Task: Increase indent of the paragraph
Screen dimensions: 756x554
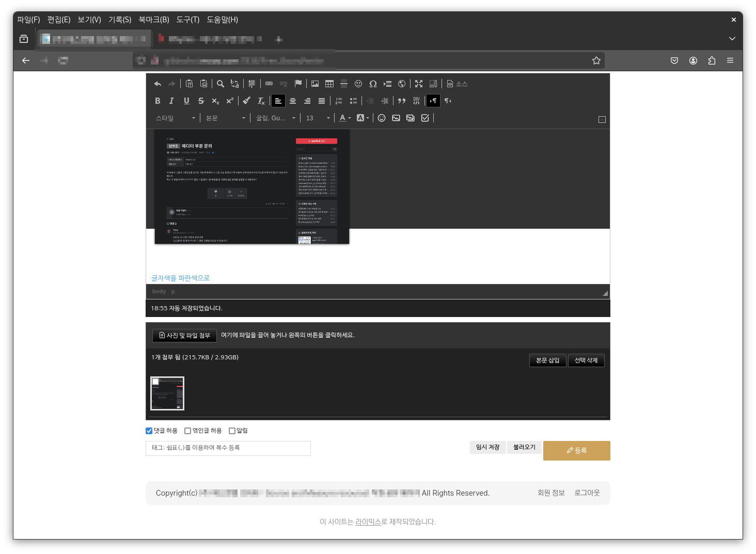Action: point(385,101)
